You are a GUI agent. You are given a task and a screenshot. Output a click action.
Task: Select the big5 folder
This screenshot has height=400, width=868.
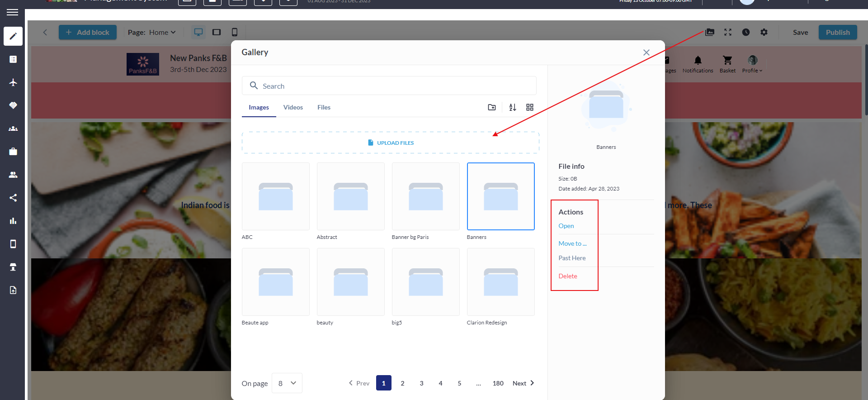point(426,282)
